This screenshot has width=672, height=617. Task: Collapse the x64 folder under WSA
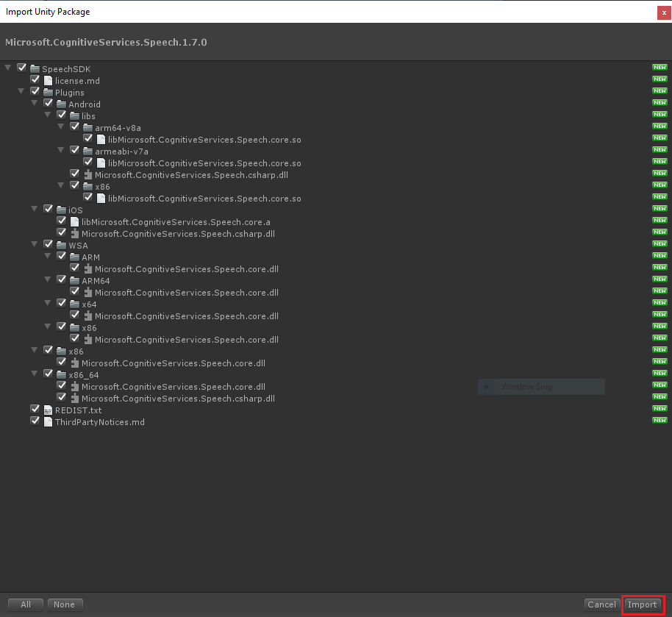point(48,303)
